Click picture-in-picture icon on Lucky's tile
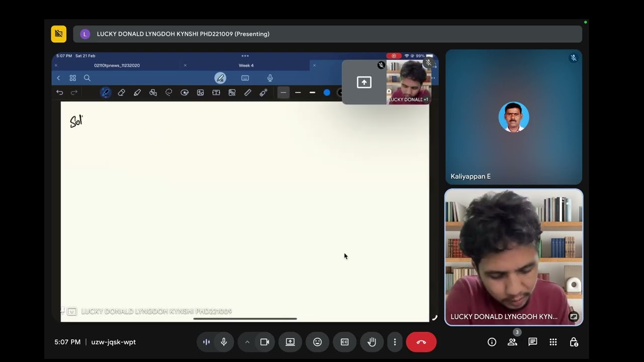 (x=574, y=317)
